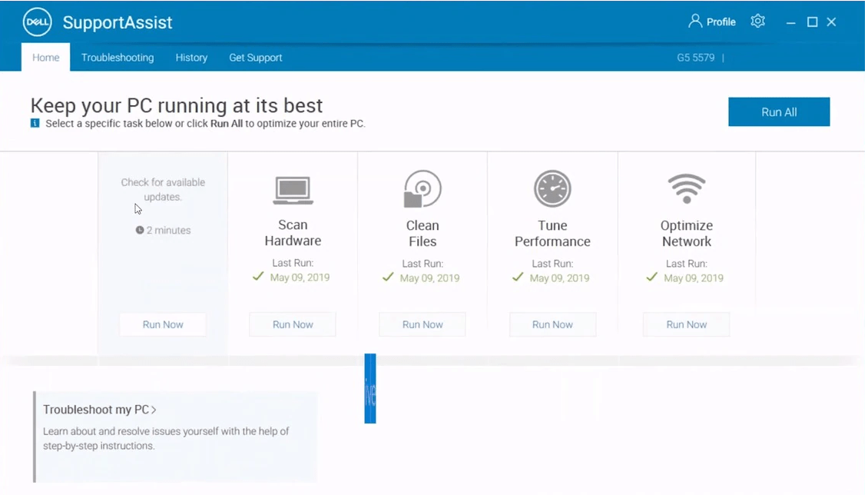
Task: Open the Get Support tab
Action: click(x=256, y=58)
